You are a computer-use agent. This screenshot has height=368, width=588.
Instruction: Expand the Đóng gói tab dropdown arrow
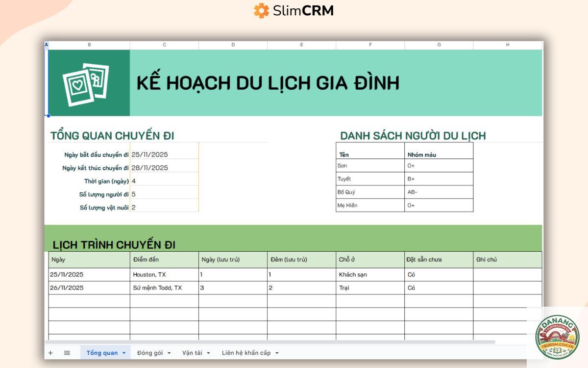(x=169, y=353)
